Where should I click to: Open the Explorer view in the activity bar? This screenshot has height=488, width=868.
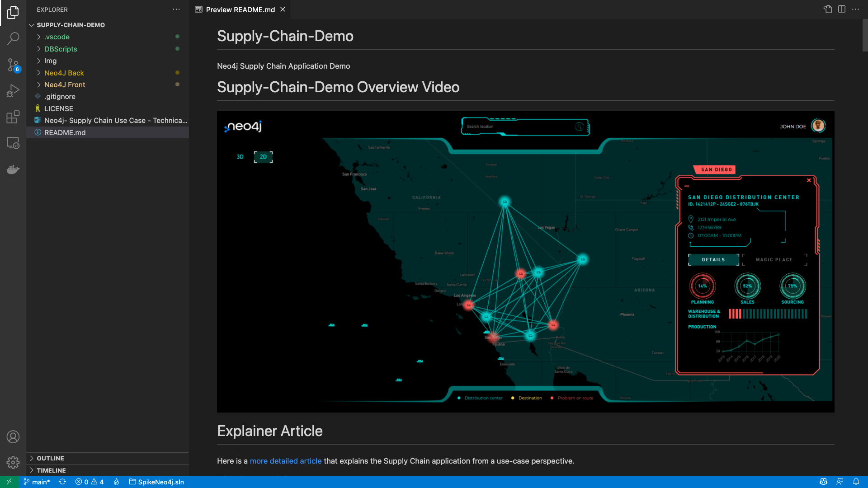pyautogui.click(x=13, y=13)
